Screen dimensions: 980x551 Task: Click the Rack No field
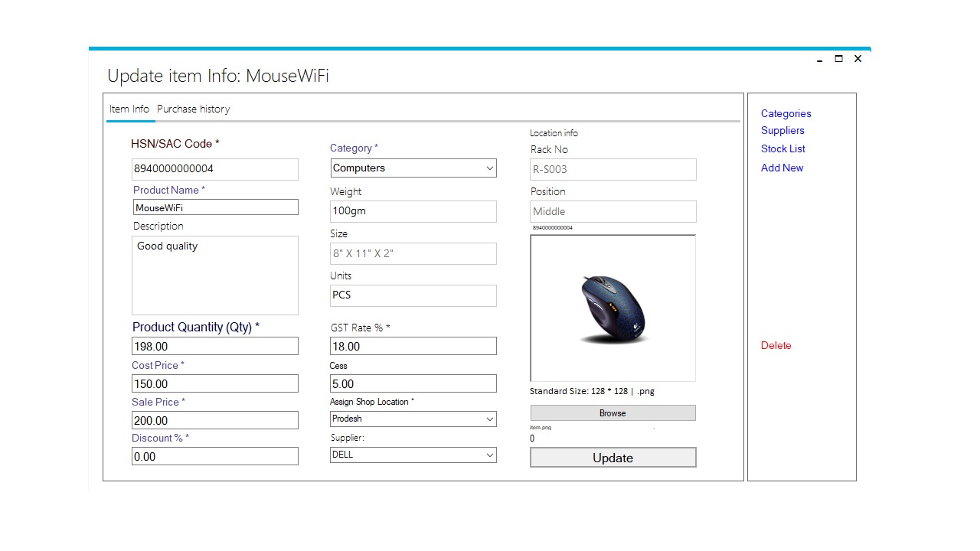(613, 169)
